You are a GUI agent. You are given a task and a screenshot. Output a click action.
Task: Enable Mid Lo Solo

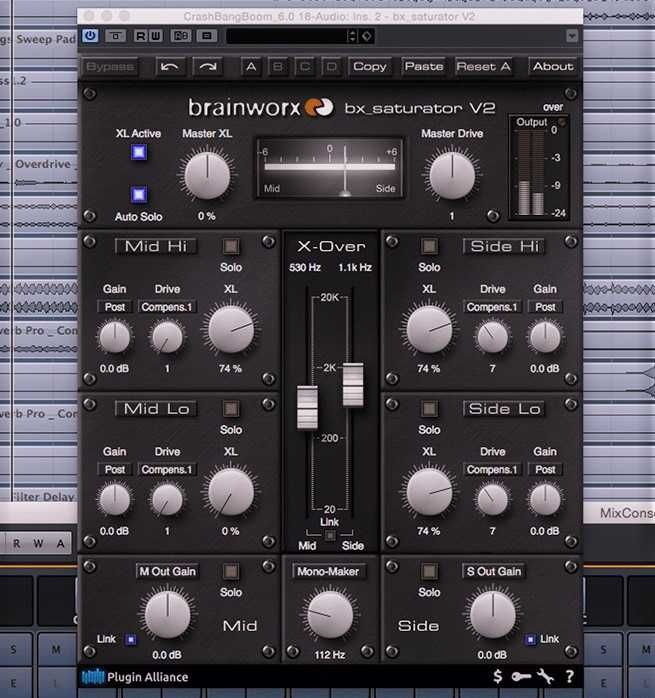pos(231,409)
